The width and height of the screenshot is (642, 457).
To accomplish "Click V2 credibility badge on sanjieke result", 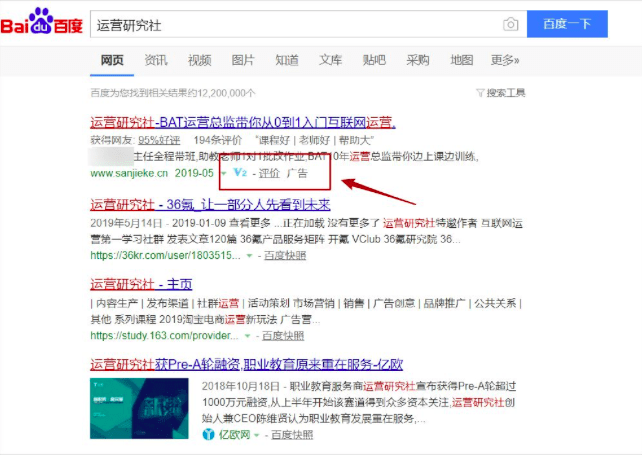I will (240, 172).
